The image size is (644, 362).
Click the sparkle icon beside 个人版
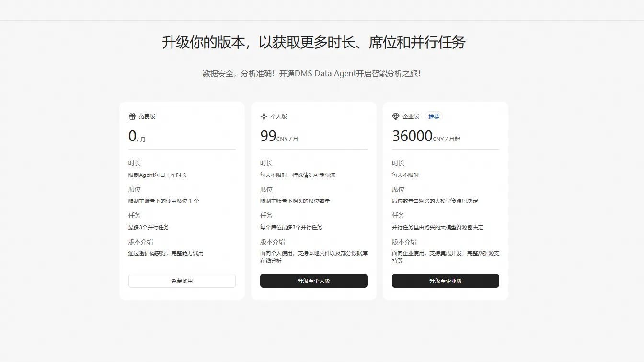click(x=264, y=117)
